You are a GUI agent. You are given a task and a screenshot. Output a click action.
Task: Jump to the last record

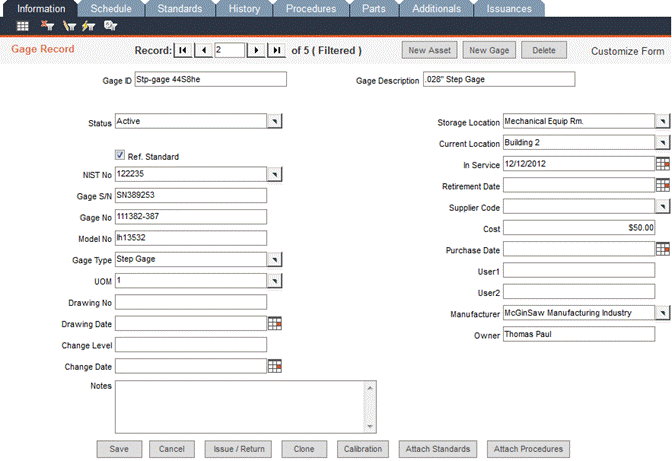tap(277, 50)
